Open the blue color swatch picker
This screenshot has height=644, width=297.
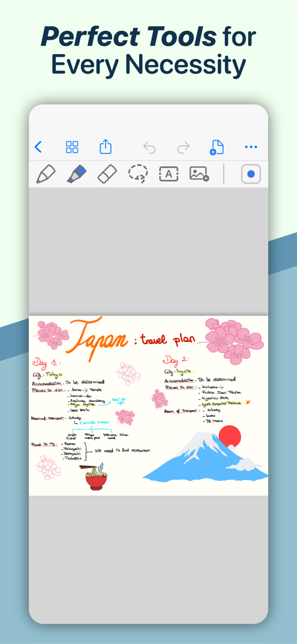pyautogui.click(x=251, y=174)
